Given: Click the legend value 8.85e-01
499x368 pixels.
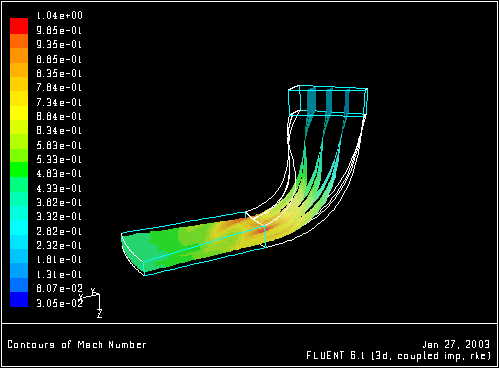Looking at the screenshot, I should [x=59, y=59].
